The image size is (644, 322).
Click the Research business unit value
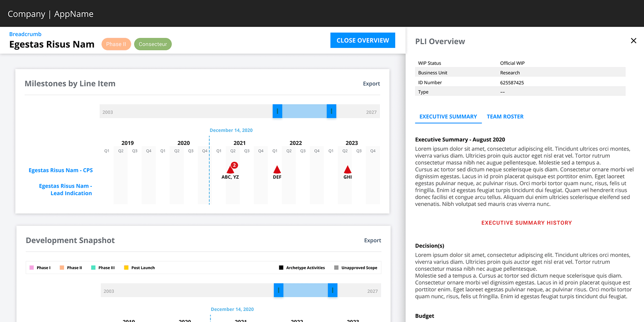510,73
